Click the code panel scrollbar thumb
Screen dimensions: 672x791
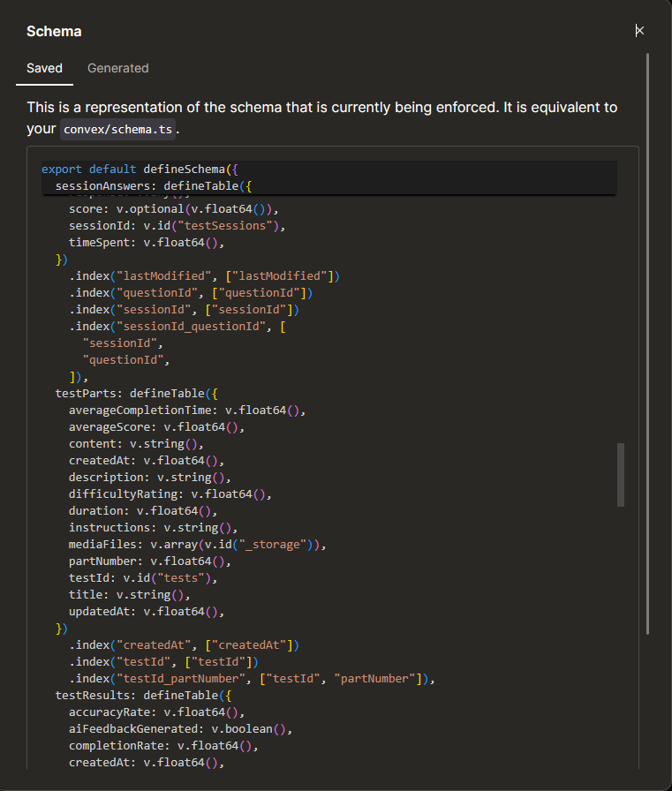621,475
